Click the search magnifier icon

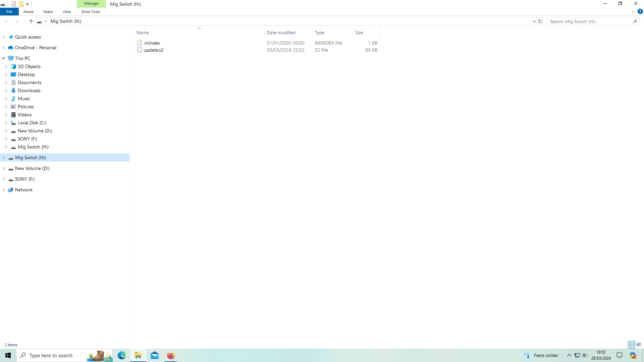(x=635, y=21)
